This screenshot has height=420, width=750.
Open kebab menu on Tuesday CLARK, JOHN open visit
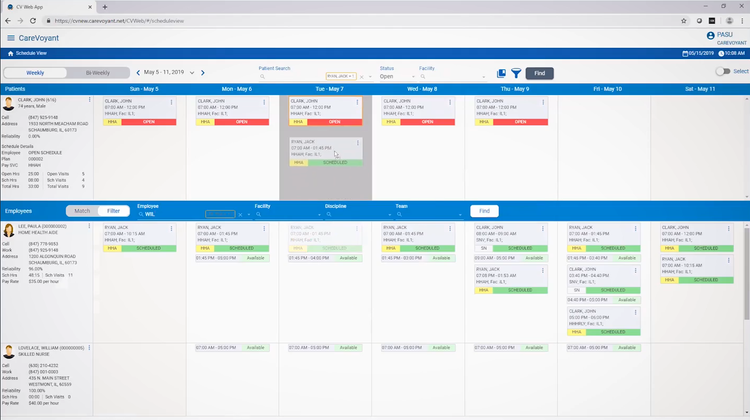[357, 102]
